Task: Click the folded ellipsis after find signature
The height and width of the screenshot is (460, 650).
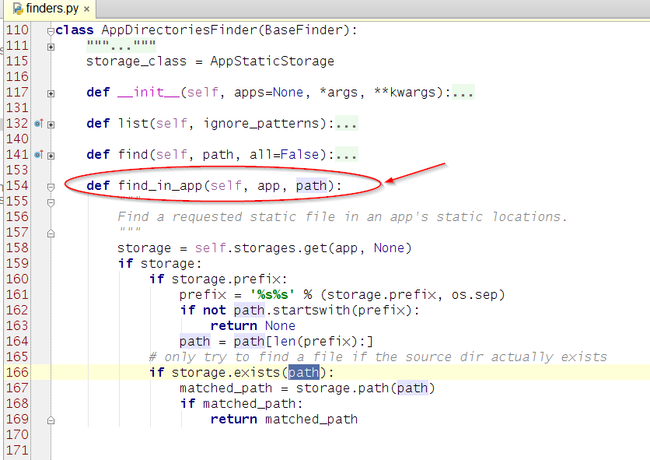Action: tap(346, 154)
